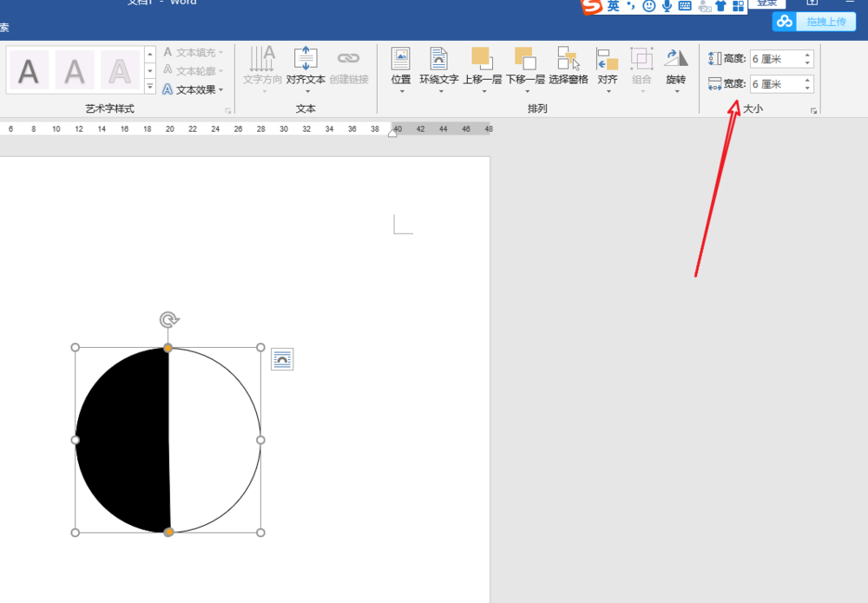Open the 艺术字样式 dialog launcher
868x603 pixels.
[x=228, y=111]
